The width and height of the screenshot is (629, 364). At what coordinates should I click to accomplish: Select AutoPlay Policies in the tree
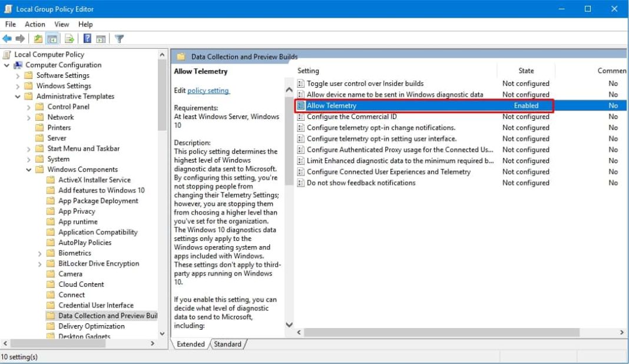coord(85,243)
